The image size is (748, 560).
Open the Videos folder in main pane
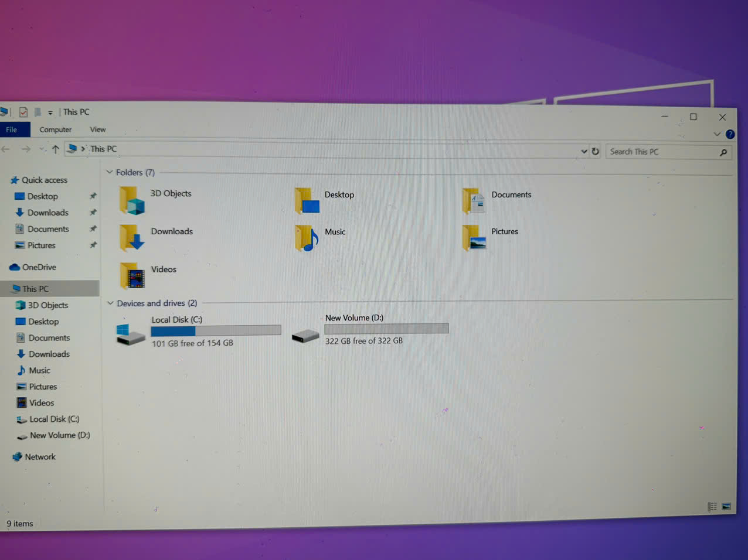(x=132, y=276)
